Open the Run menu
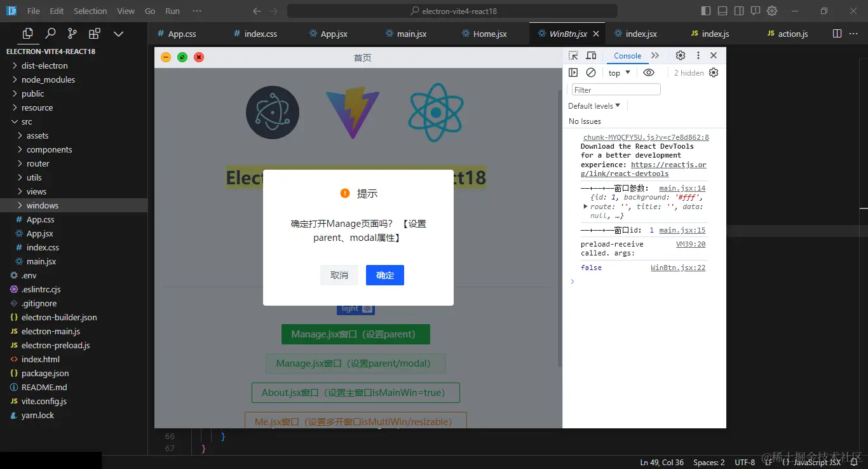The height and width of the screenshot is (469, 868). (172, 10)
